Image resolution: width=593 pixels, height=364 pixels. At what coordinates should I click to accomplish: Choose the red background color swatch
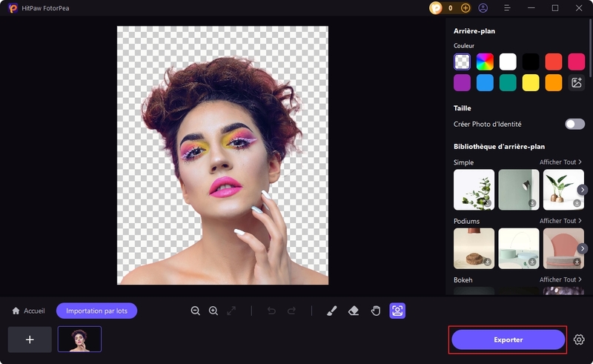pyautogui.click(x=553, y=61)
